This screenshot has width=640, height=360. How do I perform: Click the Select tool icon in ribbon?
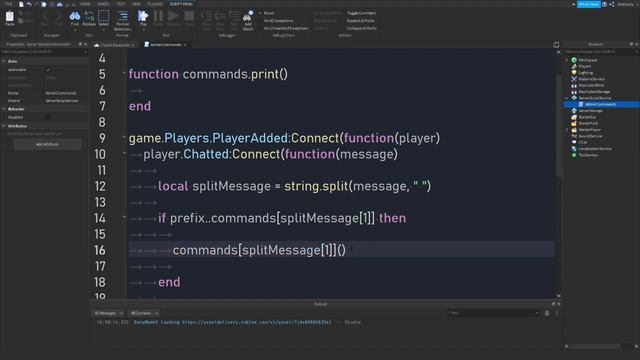(x=104, y=16)
